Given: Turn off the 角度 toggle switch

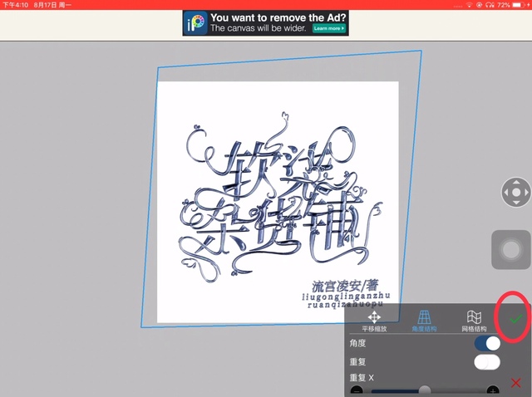Looking at the screenshot, I should tap(487, 343).
